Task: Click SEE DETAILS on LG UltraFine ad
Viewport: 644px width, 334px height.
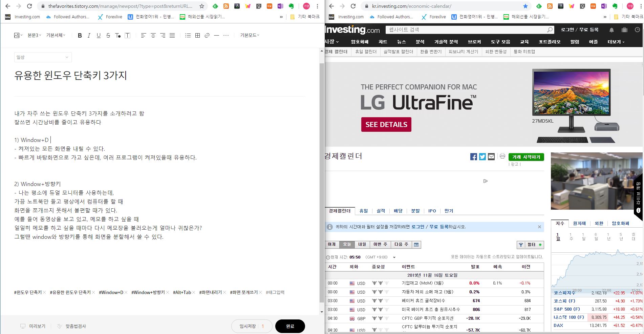Action: click(386, 124)
